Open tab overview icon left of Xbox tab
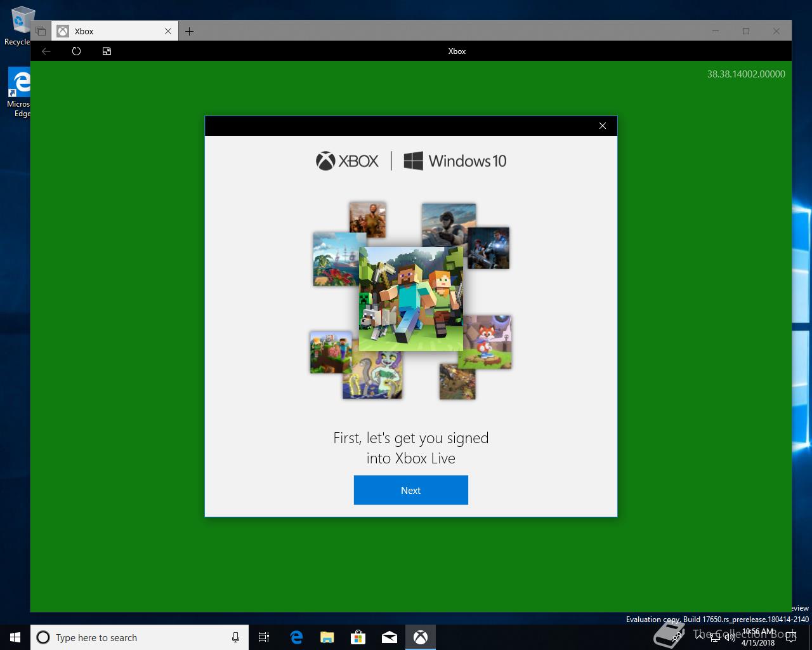 click(41, 31)
